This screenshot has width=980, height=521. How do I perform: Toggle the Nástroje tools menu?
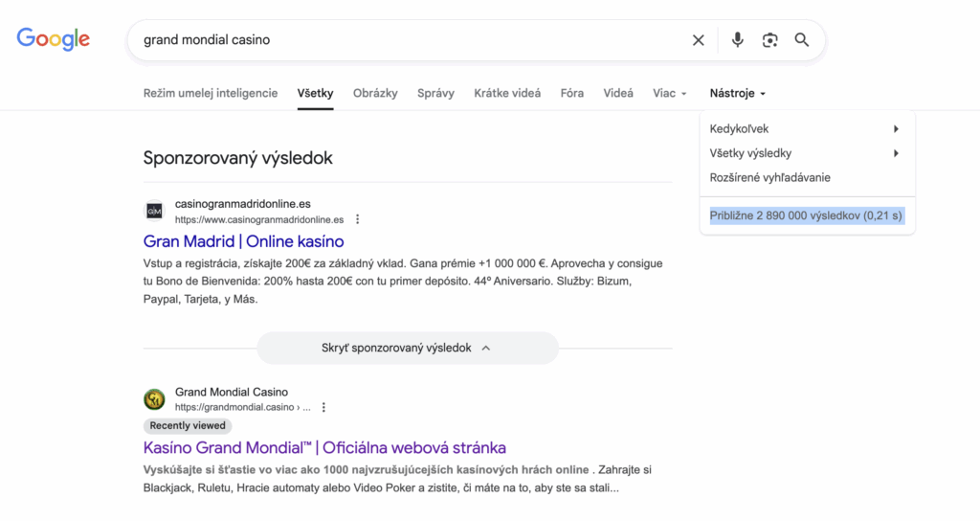click(738, 93)
